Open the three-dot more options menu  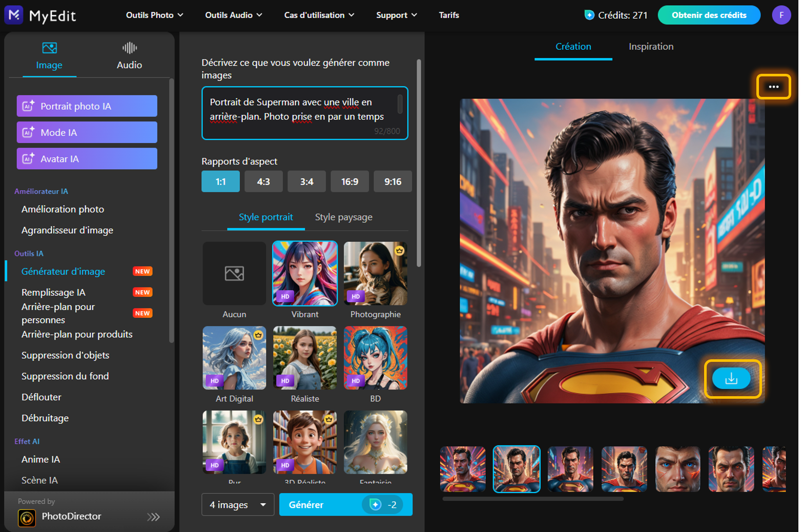tap(773, 87)
